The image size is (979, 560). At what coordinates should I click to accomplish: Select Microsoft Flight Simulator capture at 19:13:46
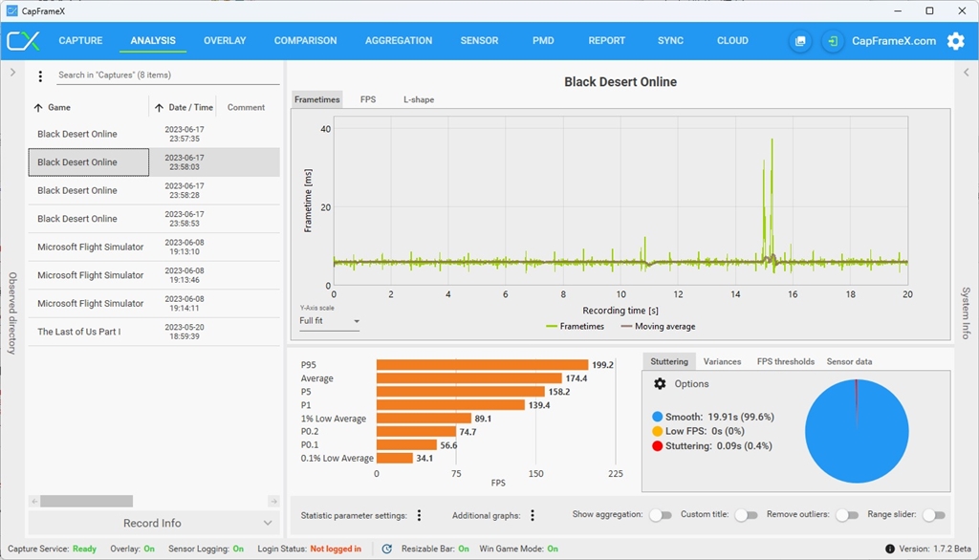pyautogui.click(x=154, y=274)
